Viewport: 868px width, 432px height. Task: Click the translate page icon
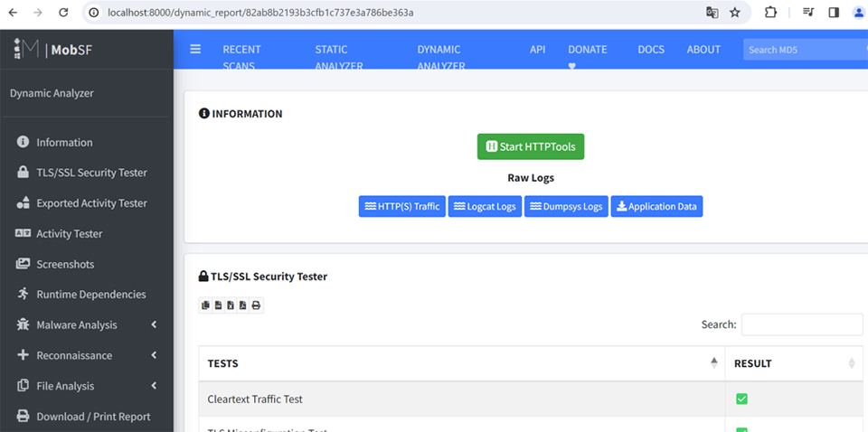point(712,13)
